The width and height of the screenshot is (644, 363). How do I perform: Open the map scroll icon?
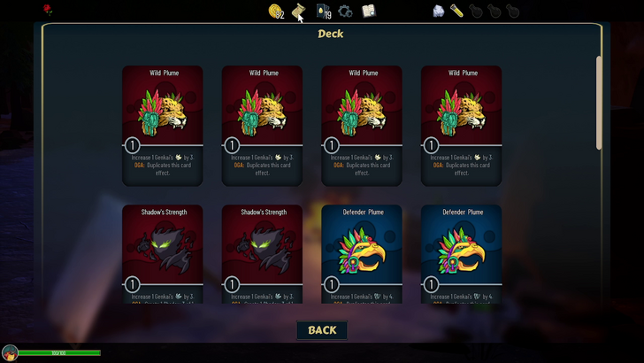(x=298, y=12)
